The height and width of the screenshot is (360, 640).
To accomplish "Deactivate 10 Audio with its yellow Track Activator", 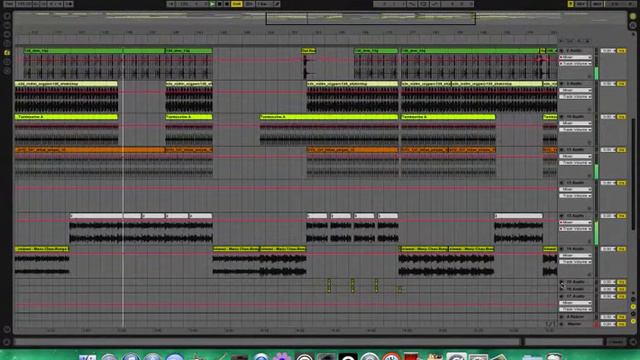I will click(x=621, y=117).
